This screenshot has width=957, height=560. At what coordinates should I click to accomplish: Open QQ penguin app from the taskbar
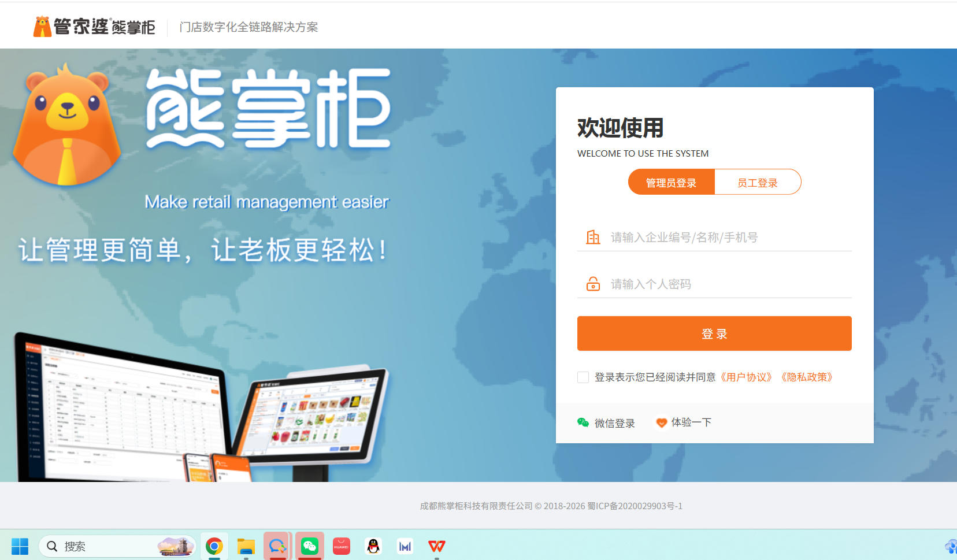pyautogui.click(x=373, y=546)
